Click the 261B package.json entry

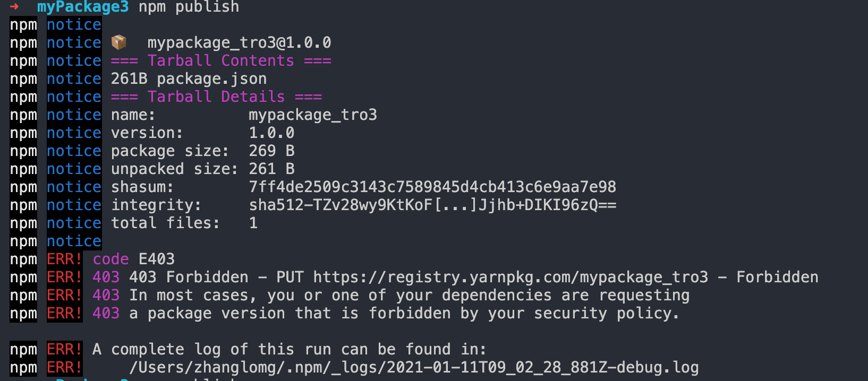(189, 79)
